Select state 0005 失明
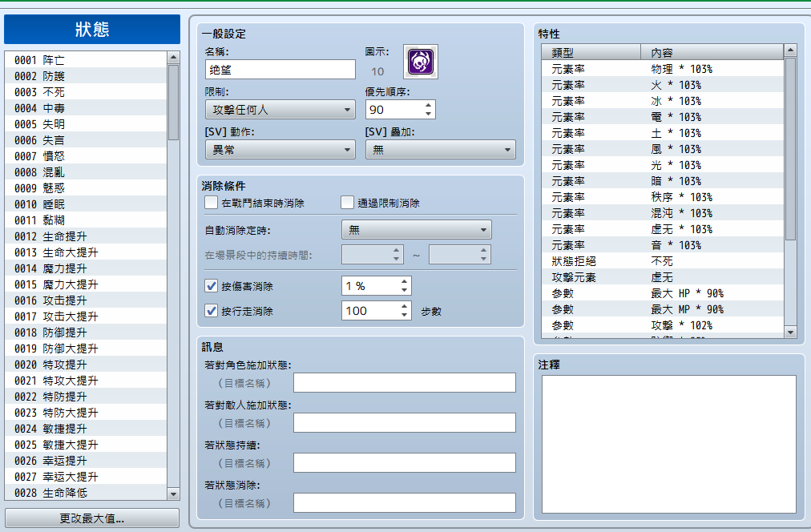This screenshot has height=532, width=811. (x=86, y=124)
